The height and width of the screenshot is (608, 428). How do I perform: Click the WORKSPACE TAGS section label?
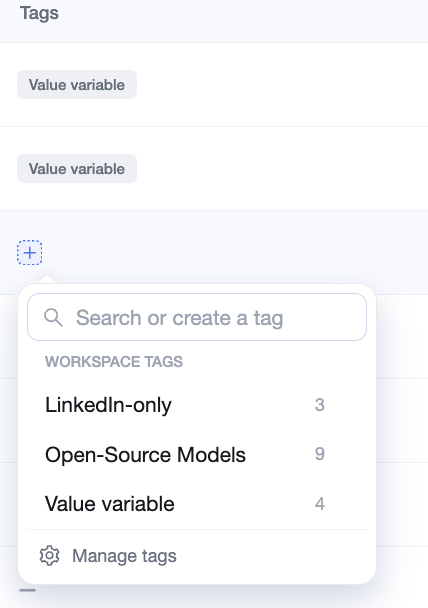click(114, 362)
